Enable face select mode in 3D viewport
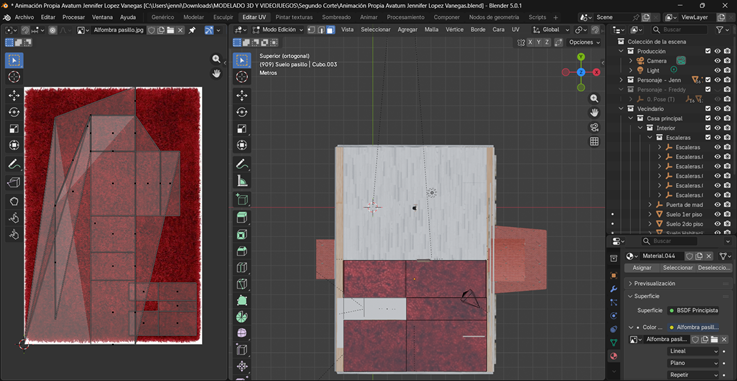The image size is (737, 381). pos(330,30)
